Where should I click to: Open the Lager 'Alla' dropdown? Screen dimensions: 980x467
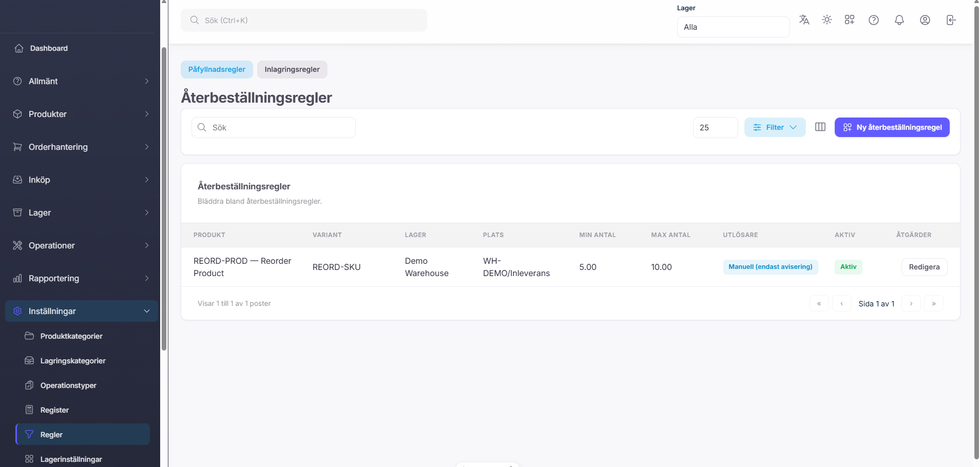coord(733,27)
